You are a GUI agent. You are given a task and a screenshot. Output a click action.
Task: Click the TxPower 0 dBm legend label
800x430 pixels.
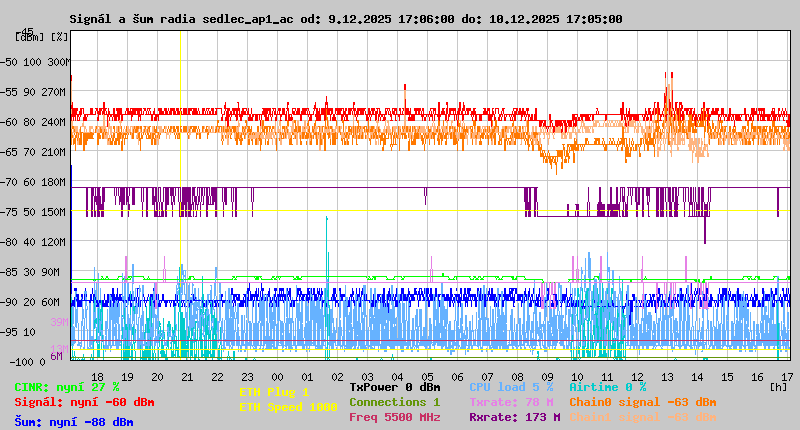[x=394, y=387]
